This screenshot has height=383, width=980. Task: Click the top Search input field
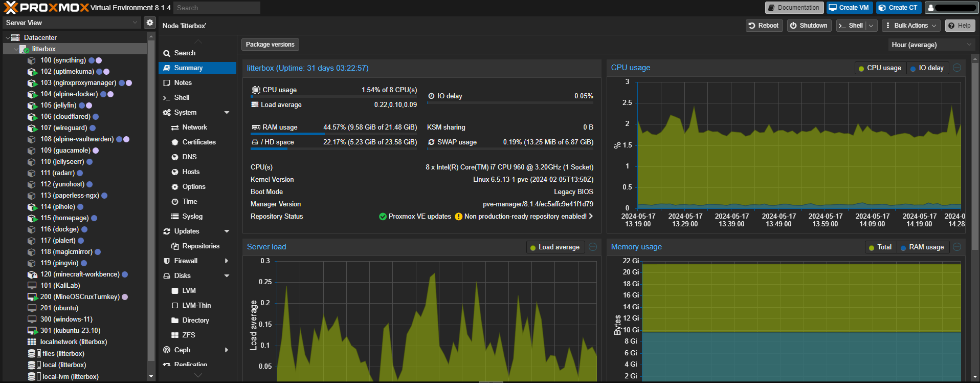216,8
